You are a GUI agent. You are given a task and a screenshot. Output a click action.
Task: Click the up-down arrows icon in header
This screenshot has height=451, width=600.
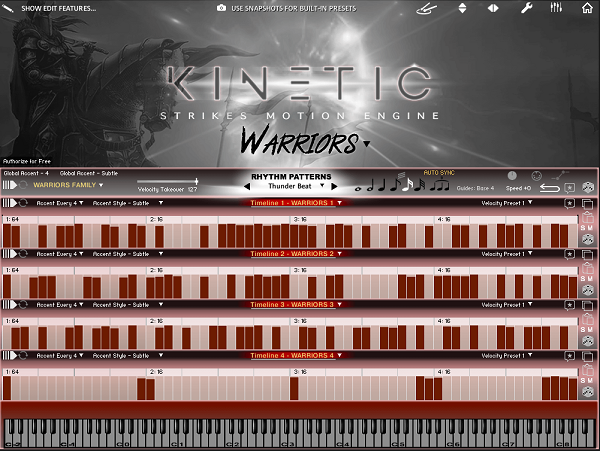coord(462,8)
